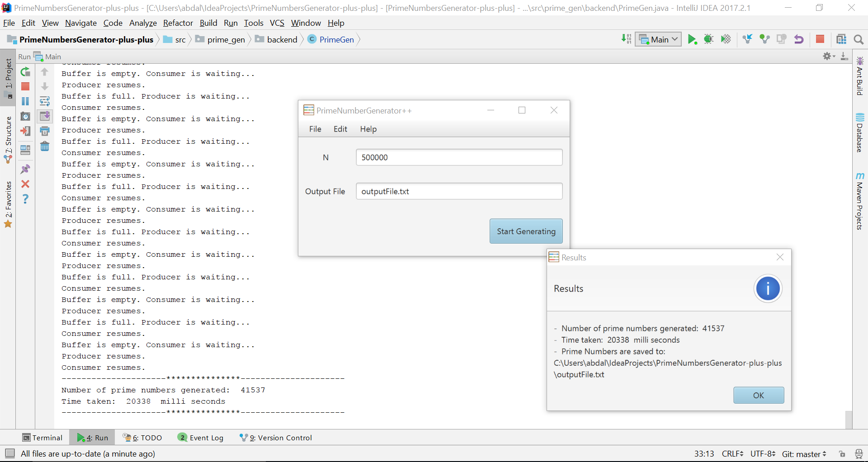The image size is (868, 462).
Task: Open the 9: Version Control tab
Action: click(275, 438)
